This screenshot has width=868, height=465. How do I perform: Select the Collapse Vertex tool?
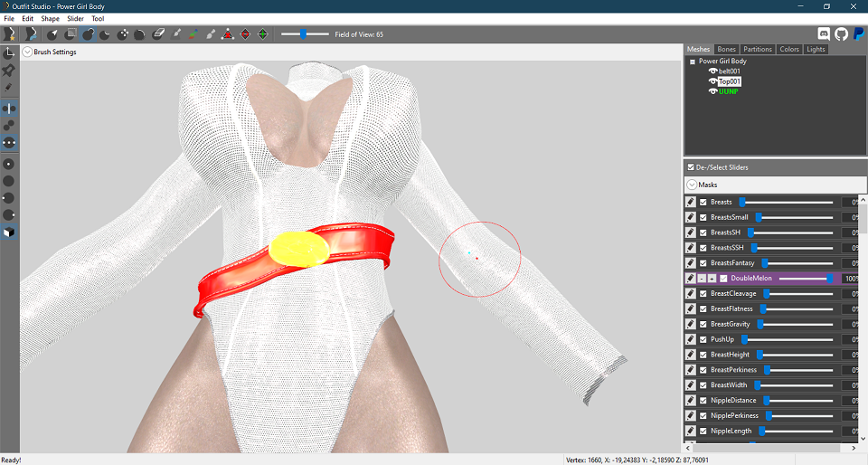228,34
